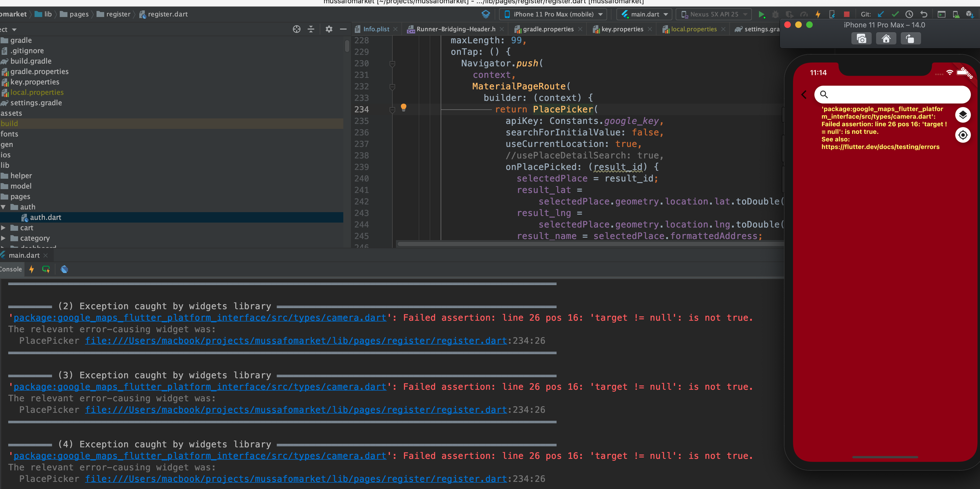
Task: Click the layers icon left of device selector
Action: coord(486,15)
